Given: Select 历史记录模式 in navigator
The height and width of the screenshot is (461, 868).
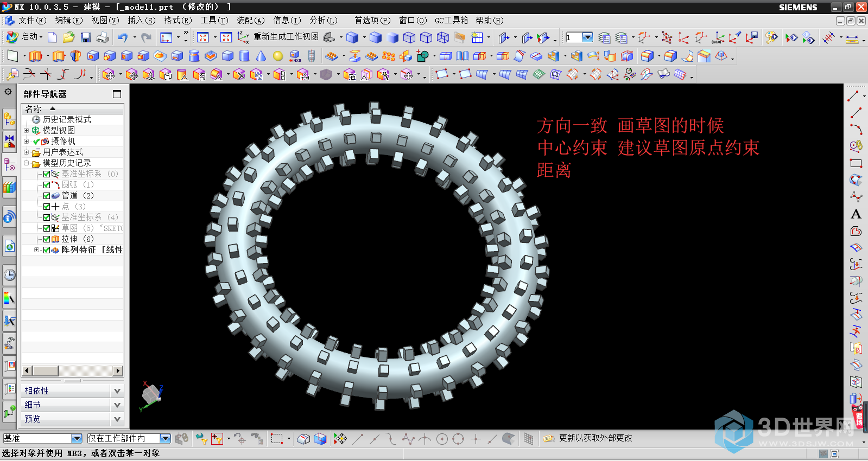Looking at the screenshot, I should click(67, 119).
